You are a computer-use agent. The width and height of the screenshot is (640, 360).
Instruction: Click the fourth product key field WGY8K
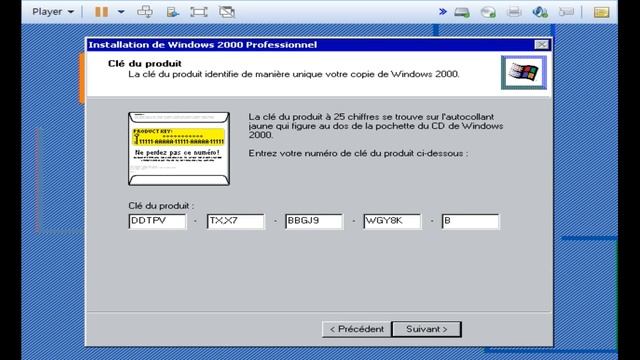[392, 221]
